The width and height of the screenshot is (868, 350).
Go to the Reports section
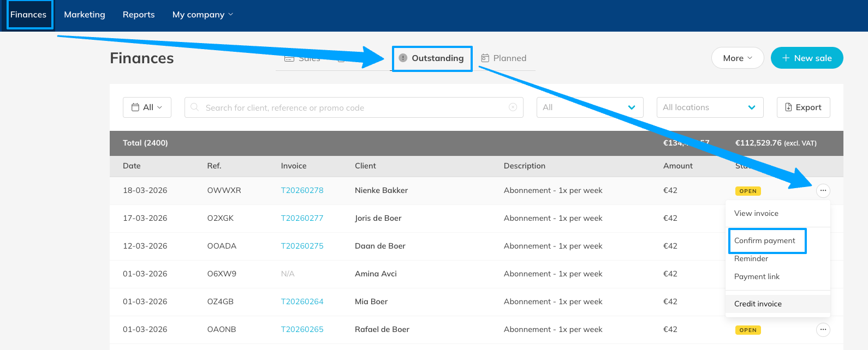pyautogui.click(x=139, y=15)
